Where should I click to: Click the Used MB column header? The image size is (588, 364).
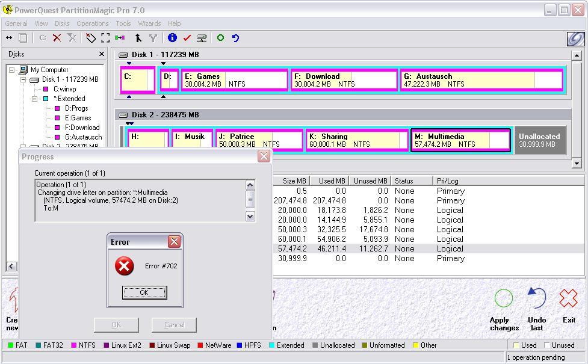[329, 180]
